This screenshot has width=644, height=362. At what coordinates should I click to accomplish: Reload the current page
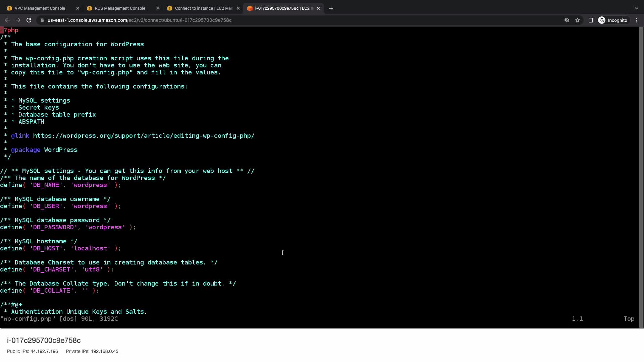pos(29,20)
